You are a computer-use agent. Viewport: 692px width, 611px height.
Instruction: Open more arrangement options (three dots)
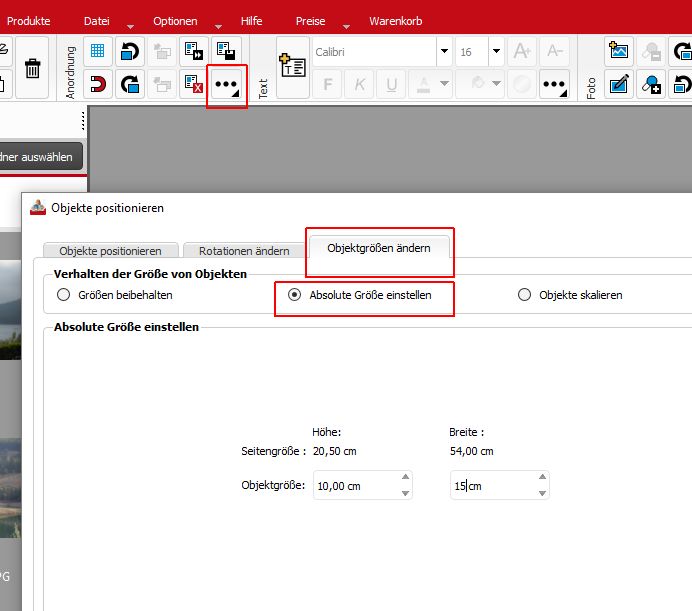(x=226, y=85)
